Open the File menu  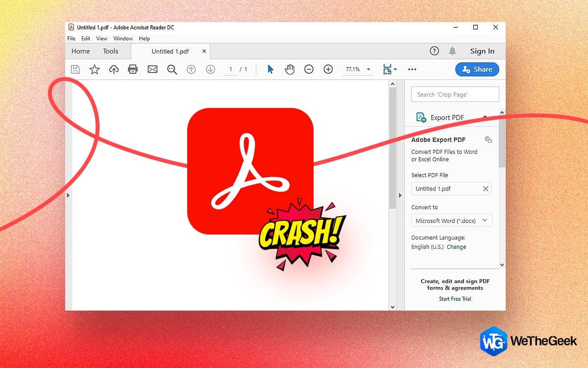(x=71, y=38)
